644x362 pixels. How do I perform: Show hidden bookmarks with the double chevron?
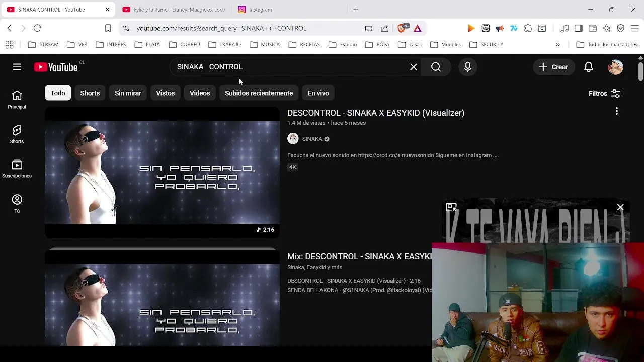tap(557, 44)
